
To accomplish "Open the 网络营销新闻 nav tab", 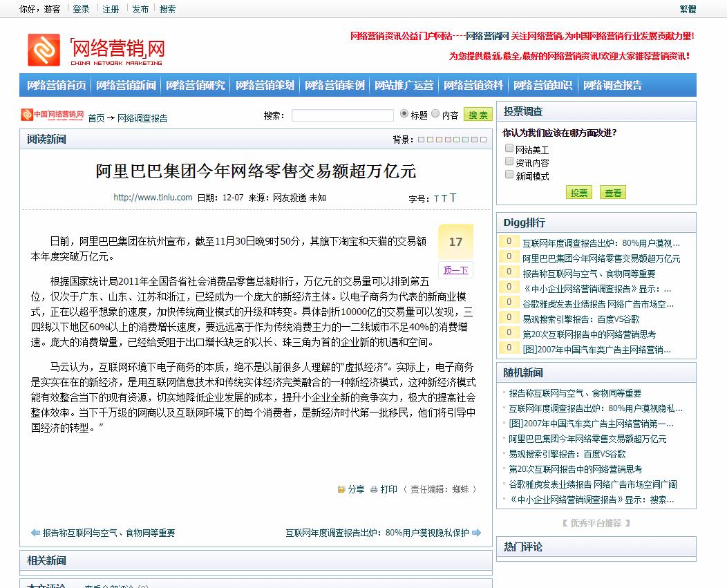I will (126, 85).
